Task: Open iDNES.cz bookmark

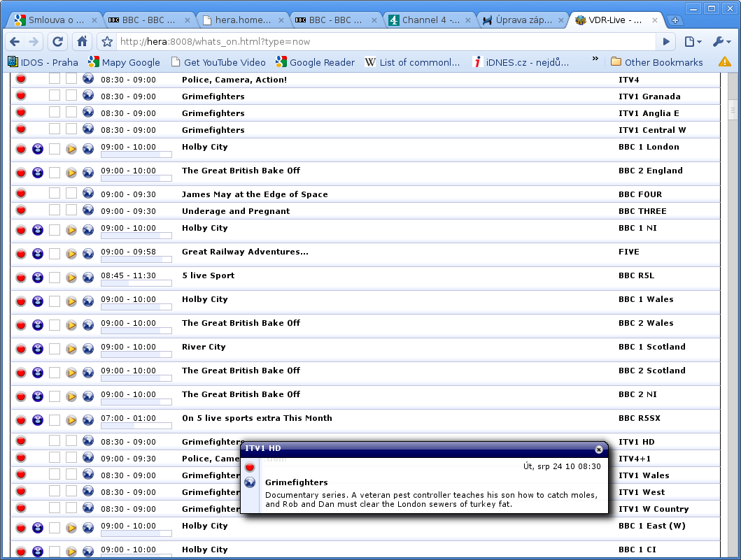Action: click(x=521, y=62)
